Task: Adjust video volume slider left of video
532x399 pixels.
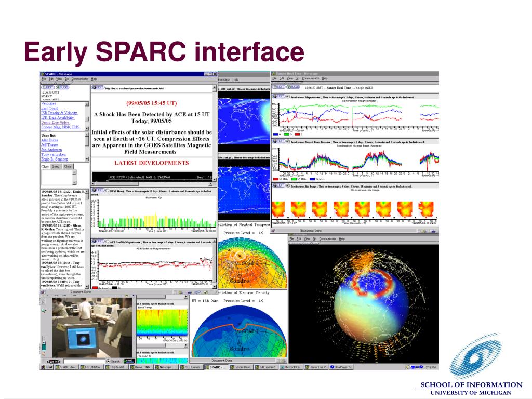Action: (x=44, y=343)
